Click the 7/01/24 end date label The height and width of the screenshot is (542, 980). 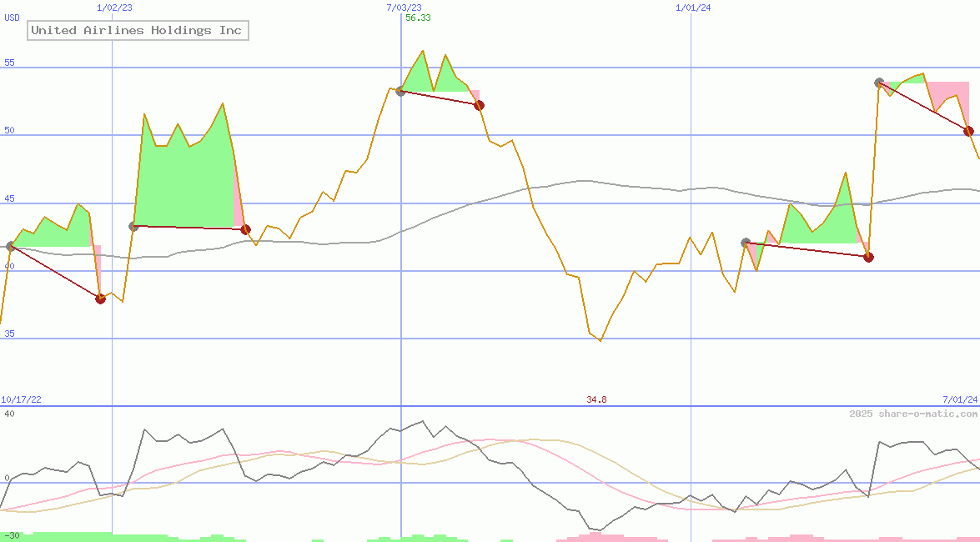pos(958,400)
